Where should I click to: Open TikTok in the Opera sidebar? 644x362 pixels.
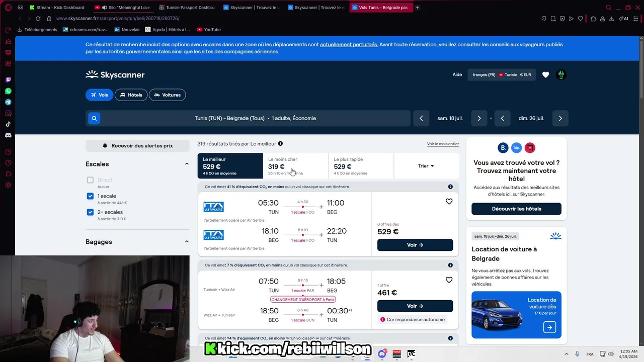8,124
